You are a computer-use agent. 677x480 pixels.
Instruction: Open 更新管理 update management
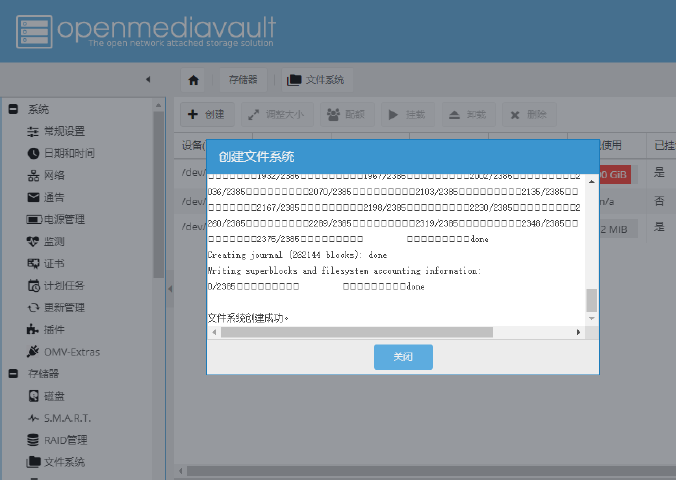(x=63, y=307)
